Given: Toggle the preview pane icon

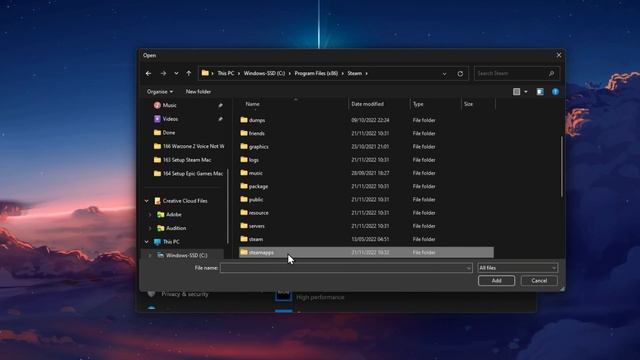Looking at the screenshot, I should (540, 92).
